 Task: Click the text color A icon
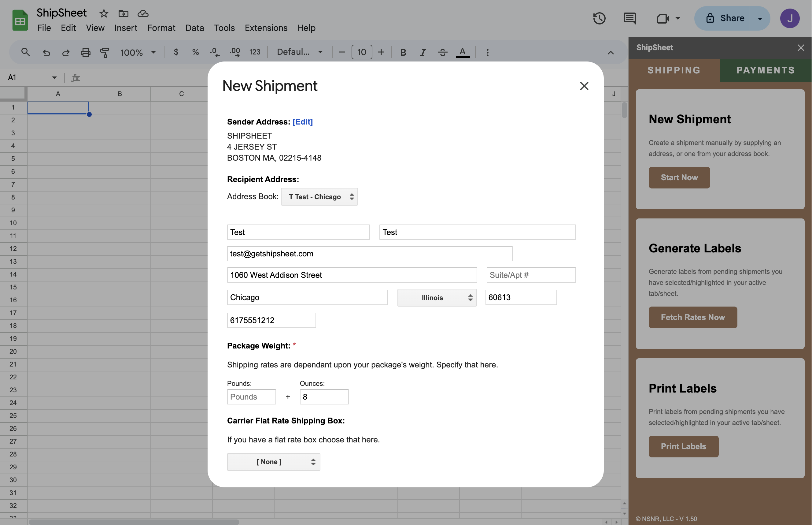(x=462, y=53)
